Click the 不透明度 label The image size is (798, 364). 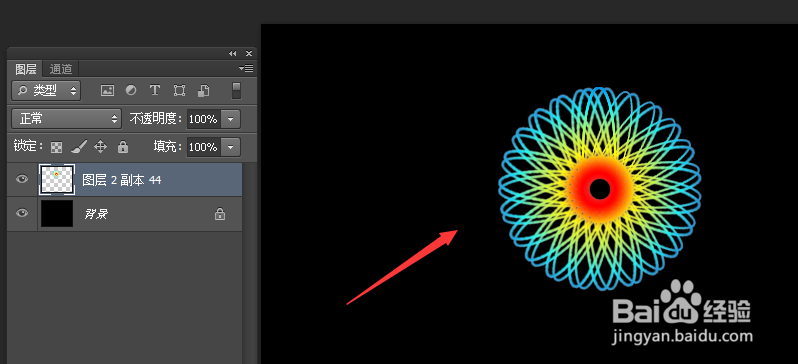pyautogui.click(x=156, y=119)
